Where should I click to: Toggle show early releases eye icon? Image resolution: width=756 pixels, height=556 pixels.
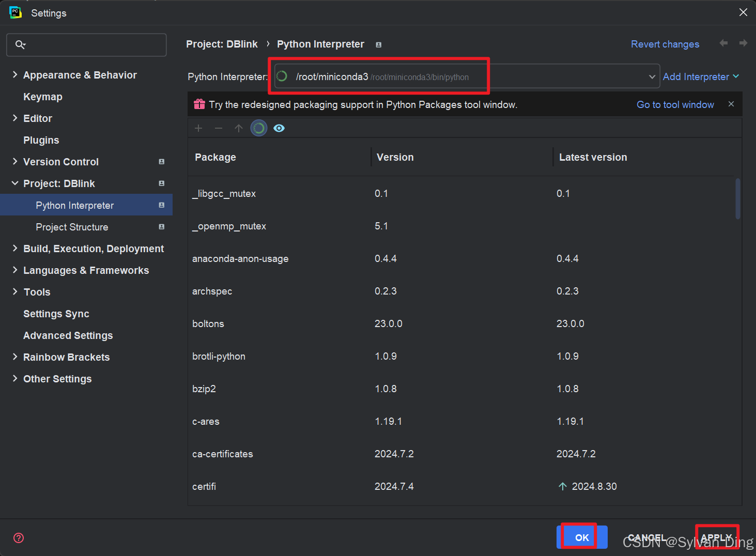pyautogui.click(x=279, y=128)
